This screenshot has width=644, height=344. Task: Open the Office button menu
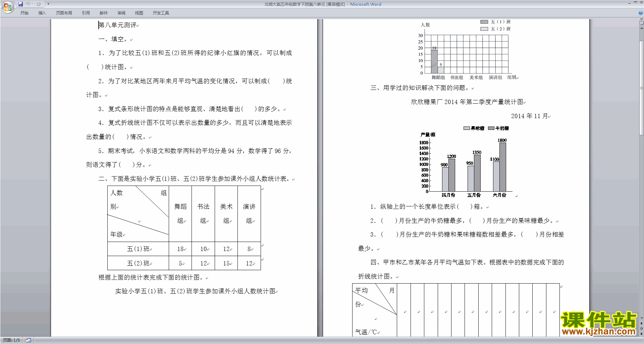[7, 7]
